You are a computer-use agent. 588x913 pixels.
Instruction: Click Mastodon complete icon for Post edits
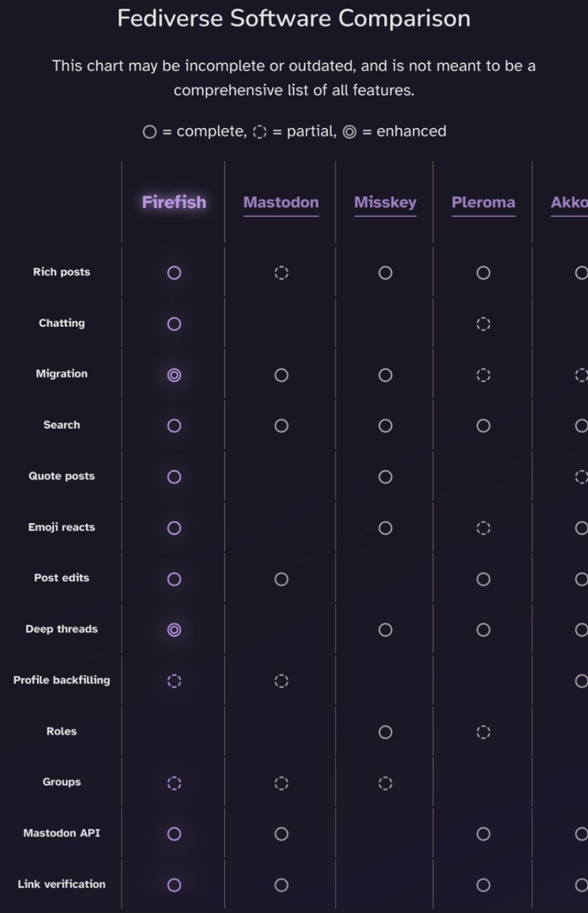281,579
